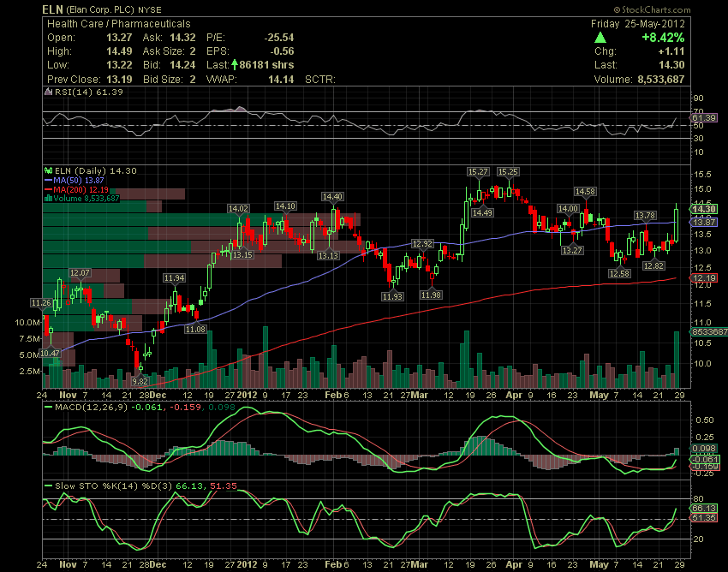The image size is (728, 572).
Task: Click the Prev Close value 13.19
Action: (x=119, y=79)
